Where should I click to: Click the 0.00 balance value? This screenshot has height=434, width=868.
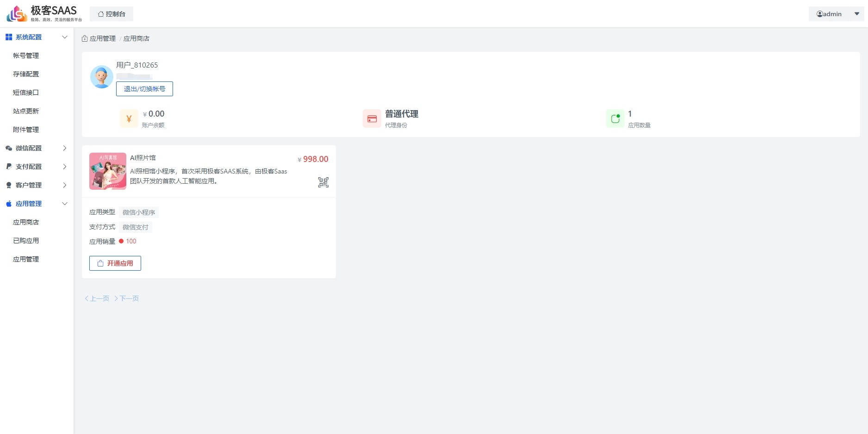156,114
